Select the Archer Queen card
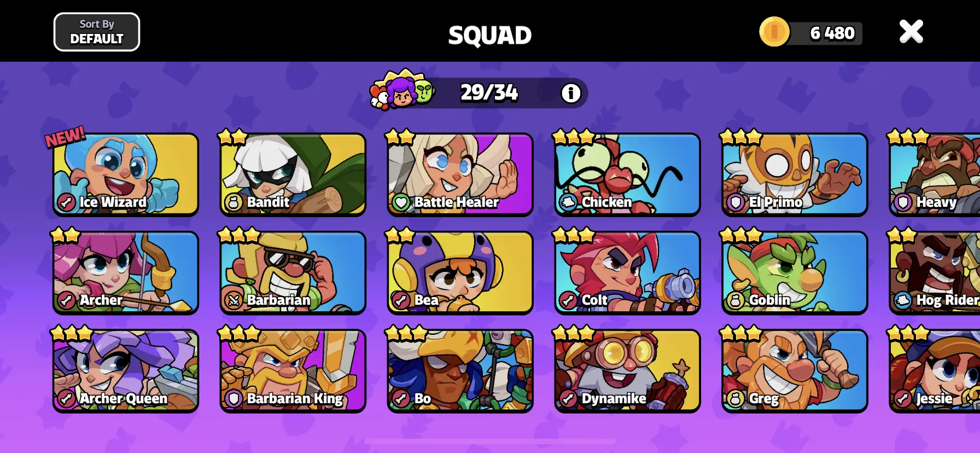The height and width of the screenshot is (453, 980). click(126, 370)
